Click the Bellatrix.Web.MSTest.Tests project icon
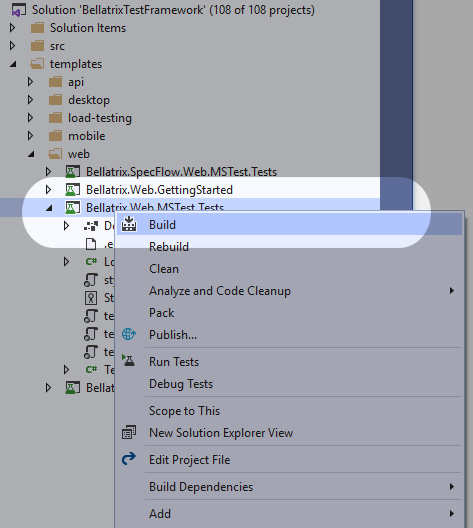This screenshot has width=473, height=528. pos(73,208)
